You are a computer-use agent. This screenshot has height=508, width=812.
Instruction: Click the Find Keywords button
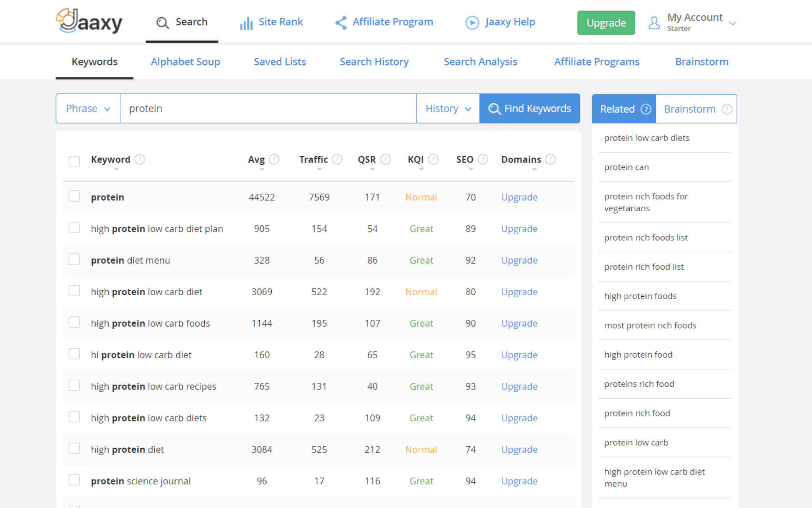pos(529,108)
